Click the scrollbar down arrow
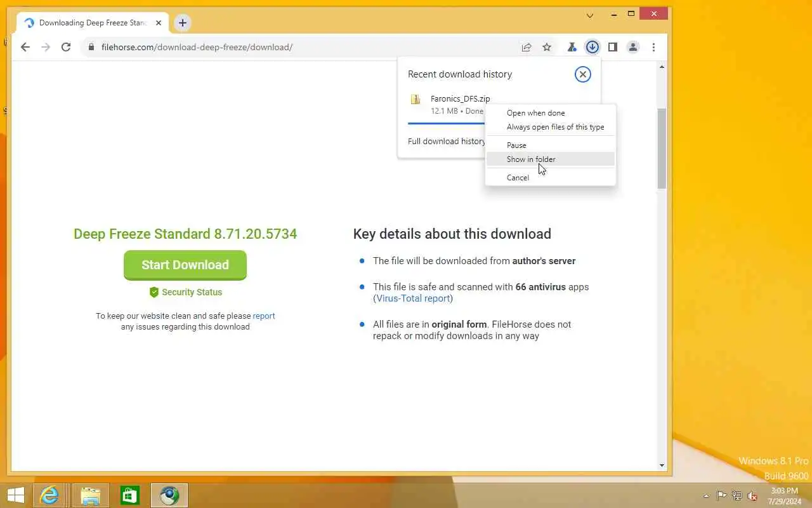 tap(662, 465)
